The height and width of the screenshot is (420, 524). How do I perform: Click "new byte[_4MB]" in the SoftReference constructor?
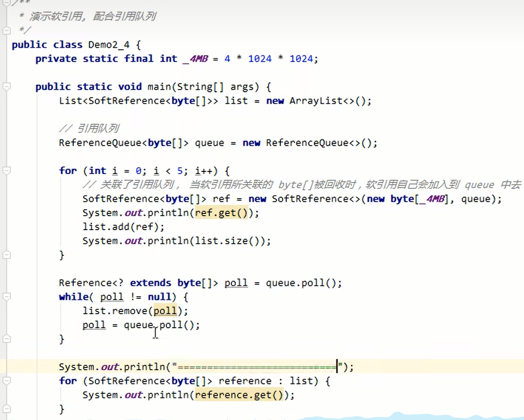pos(407,199)
